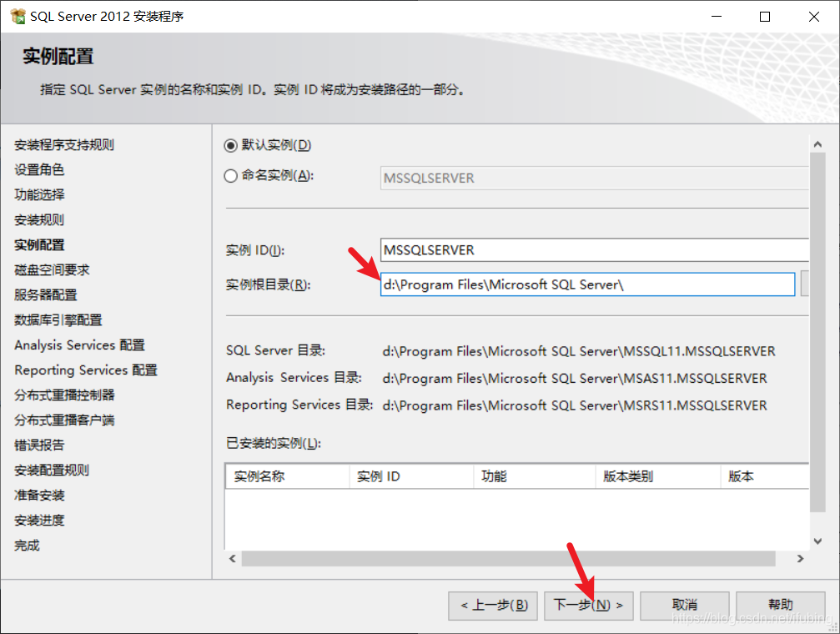Click Reporting Services 配置 in the sidebar
The image size is (840, 634).
click(86, 370)
